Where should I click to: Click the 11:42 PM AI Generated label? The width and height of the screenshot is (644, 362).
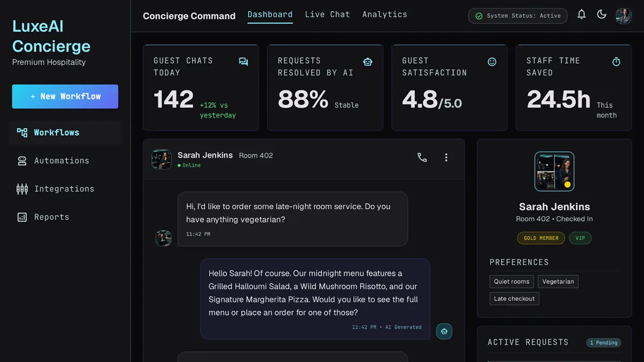(x=386, y=327)
